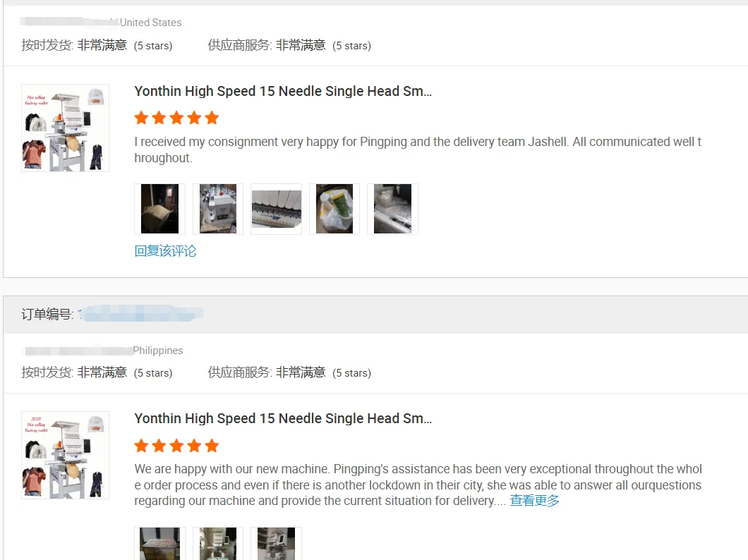Click the second review's five-star rating
Screen dimensions: 748x560
point(176,446)
